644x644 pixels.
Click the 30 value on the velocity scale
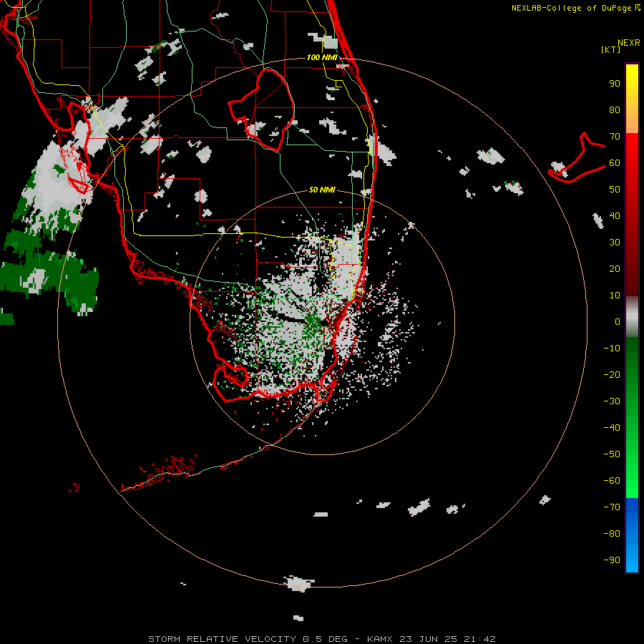click(x=615, y=243)
